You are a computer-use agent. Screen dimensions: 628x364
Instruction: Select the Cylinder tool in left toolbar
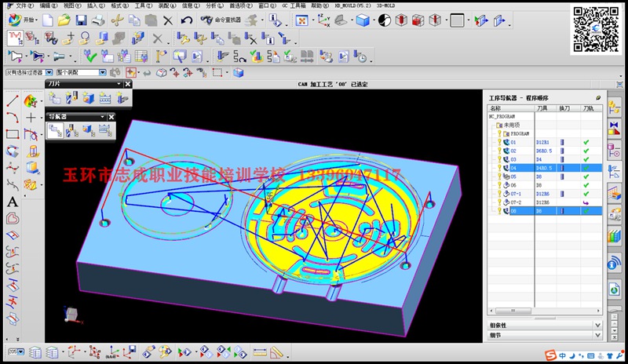(33, 151)
